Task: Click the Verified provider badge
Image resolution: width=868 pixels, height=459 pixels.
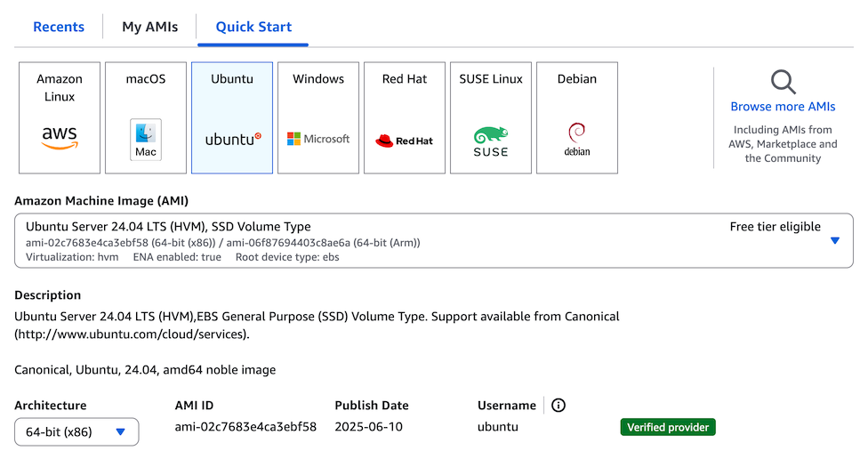Action: click(x=668, y=428)
